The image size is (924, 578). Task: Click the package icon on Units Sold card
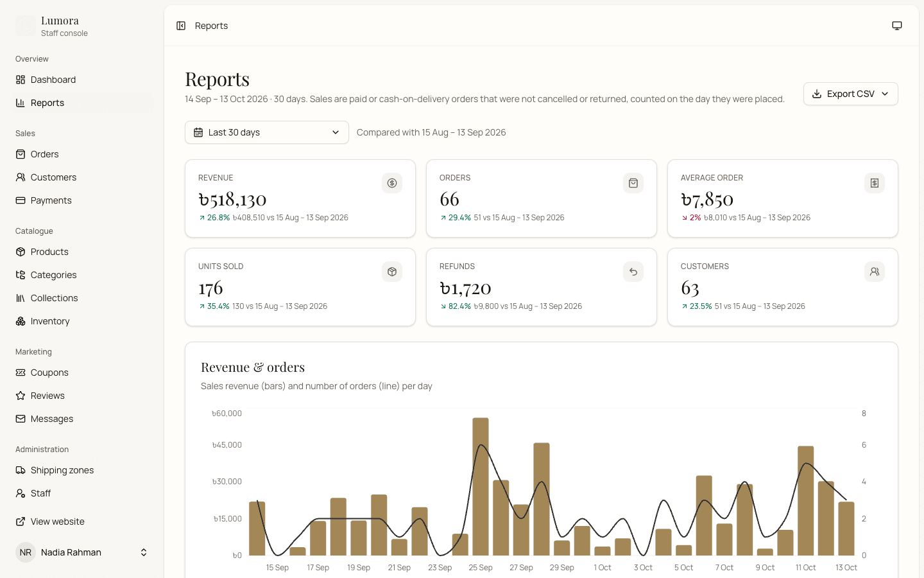392,272
